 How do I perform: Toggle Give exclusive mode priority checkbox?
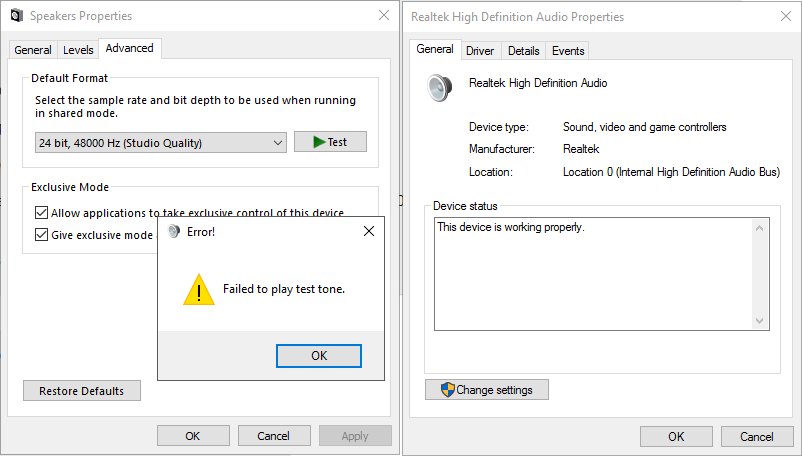(41, 235)
